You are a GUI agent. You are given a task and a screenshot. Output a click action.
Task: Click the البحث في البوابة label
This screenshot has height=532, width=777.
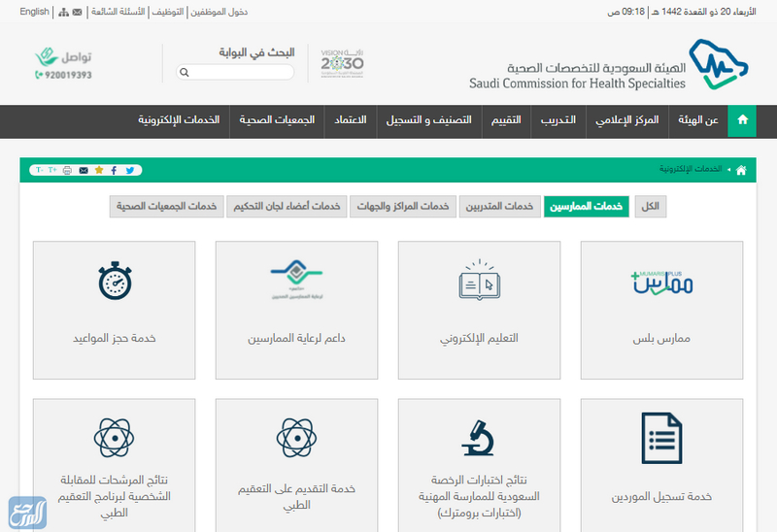(256, 52)
